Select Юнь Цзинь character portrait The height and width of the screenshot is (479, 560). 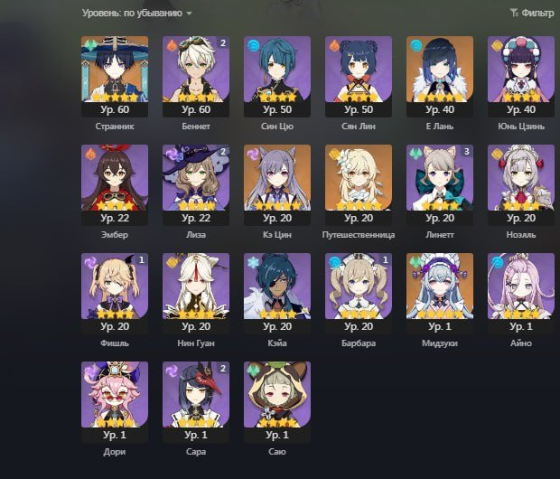point(521,76)
